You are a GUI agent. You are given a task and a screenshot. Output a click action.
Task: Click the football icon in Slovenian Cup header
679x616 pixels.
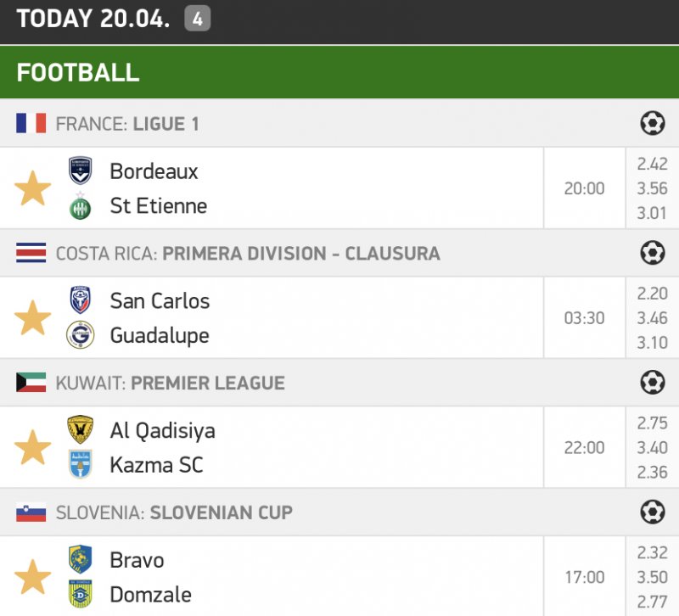652,512
